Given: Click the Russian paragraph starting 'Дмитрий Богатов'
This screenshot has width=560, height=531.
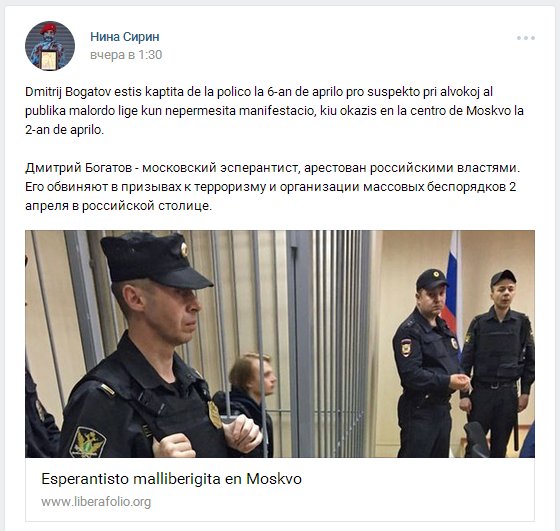Looking at the screenshot, I should pos(272,187).
